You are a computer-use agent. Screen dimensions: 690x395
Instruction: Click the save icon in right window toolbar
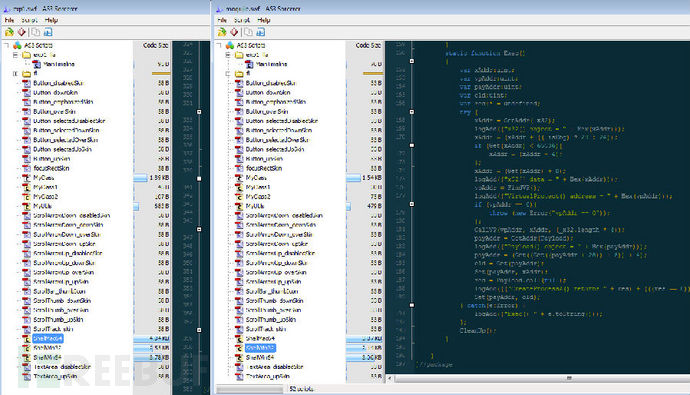coord(261,32)
